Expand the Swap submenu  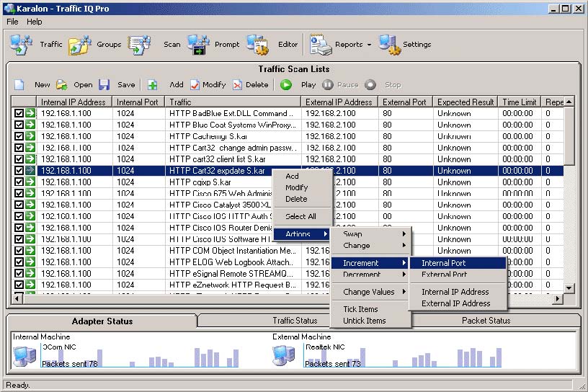pyautogui.click(x=371, y=233)
